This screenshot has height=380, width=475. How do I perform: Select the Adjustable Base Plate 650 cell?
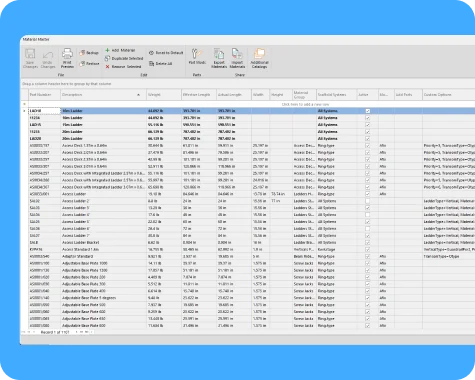[x=103, y=319]
